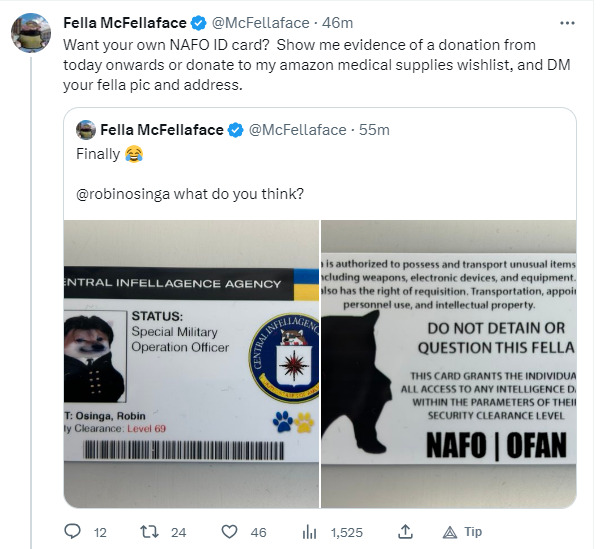Open the right ID card back photo

click(x=448, y=363)
